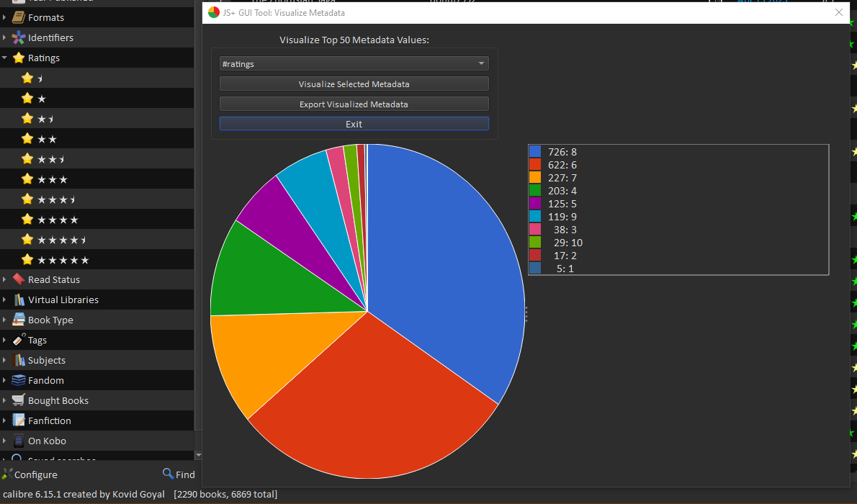Click the blue 726: 8 legend swatch
This screenshot has width=857, height=504.
coord(535,151)
